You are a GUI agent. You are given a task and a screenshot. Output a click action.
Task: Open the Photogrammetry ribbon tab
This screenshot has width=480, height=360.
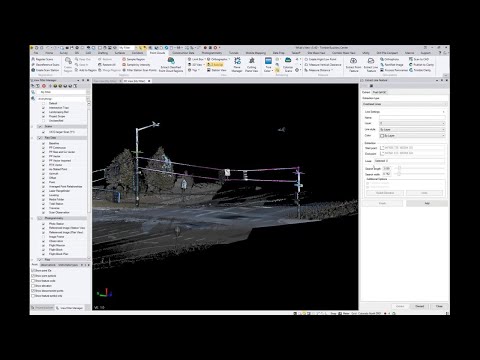(212, 53)
